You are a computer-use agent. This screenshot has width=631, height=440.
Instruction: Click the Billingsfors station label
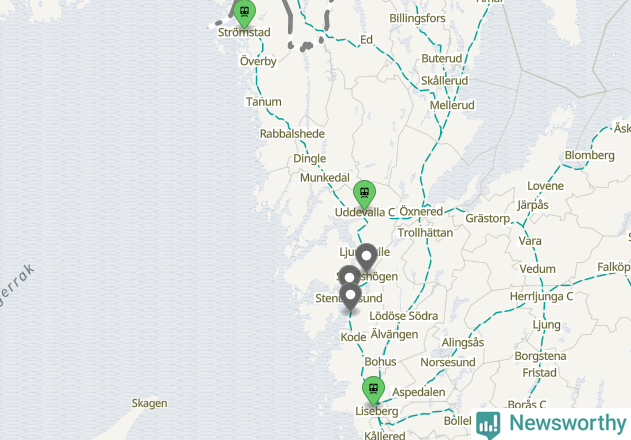pos(417,19)
